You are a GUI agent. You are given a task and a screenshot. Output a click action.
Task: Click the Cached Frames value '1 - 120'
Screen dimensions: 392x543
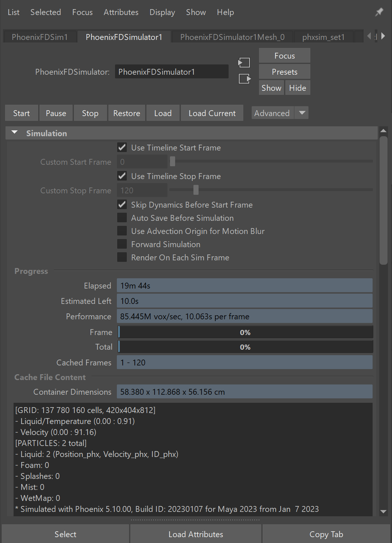(x=245, y=362)
